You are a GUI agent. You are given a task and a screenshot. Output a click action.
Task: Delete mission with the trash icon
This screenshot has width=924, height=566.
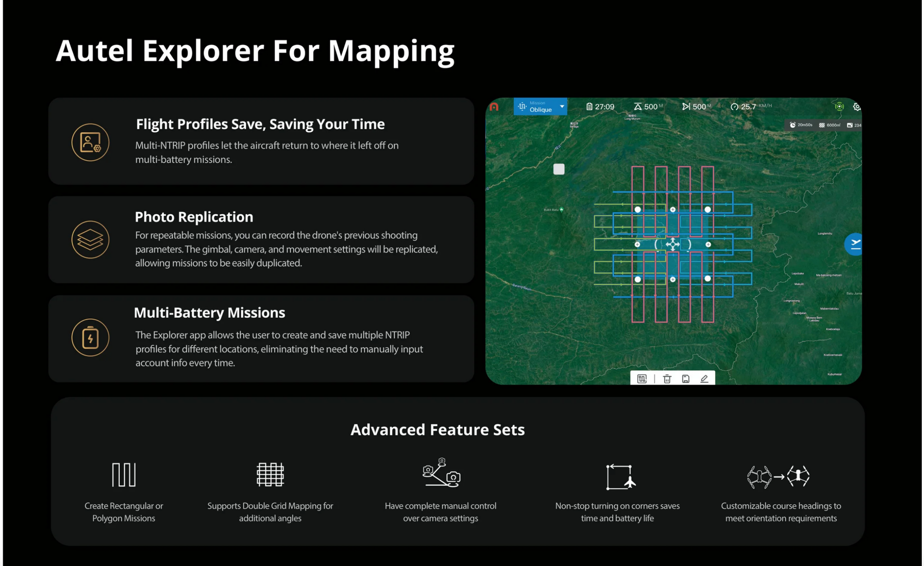(667, 379)
